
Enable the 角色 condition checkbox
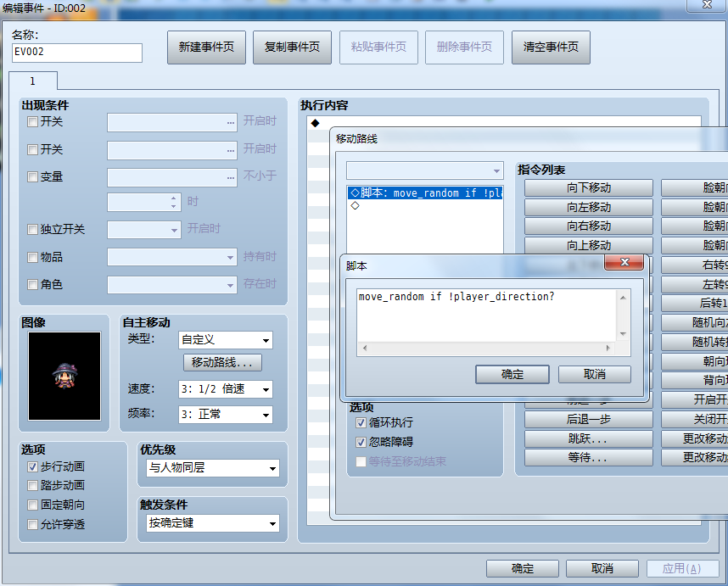tap(32, 284)
